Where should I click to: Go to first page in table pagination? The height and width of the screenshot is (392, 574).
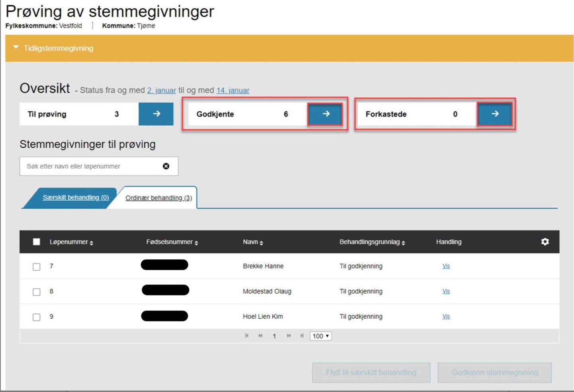pyautogui.click(x=247, y=336)
